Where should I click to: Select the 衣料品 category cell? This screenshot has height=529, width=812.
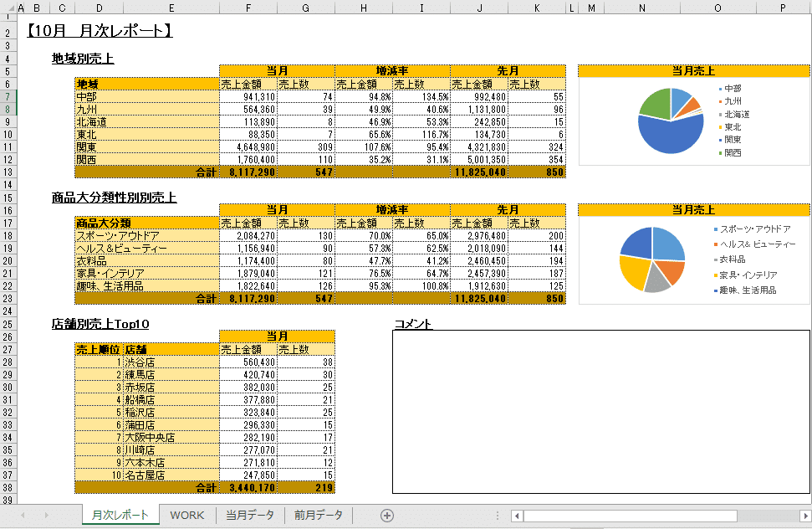pyautogui.click(x=147, y=260)
